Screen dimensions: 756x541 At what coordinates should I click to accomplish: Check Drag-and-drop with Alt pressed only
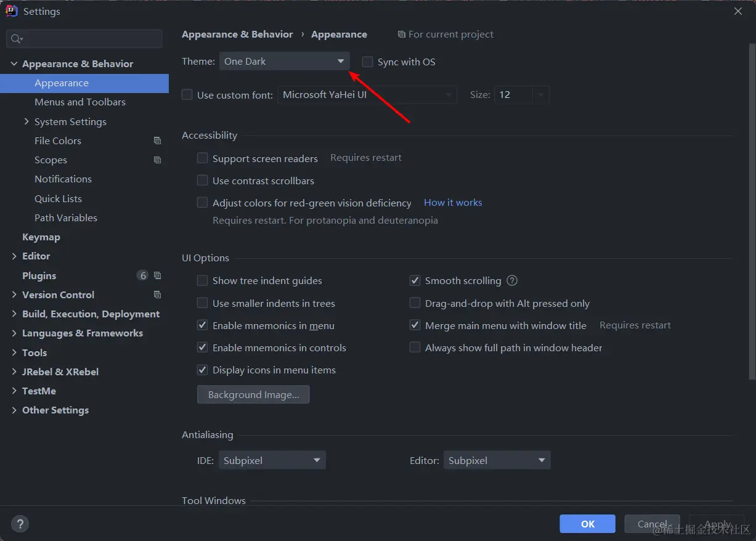coord(415,303)
